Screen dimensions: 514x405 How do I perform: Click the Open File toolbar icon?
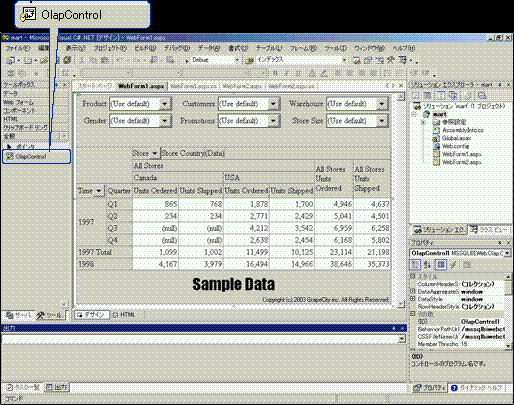coord(44,60)
